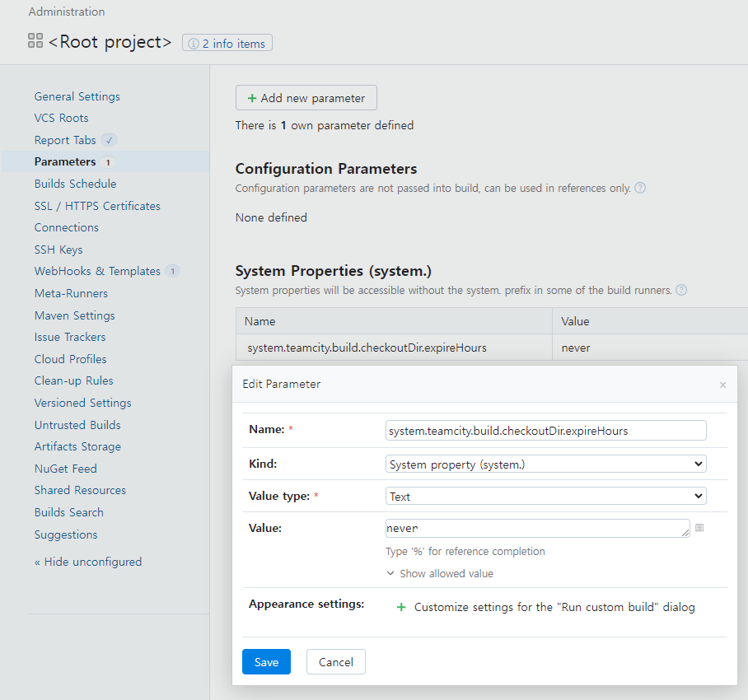Open the Value type dropdown
Screen dimensions: 748x700
545,497
